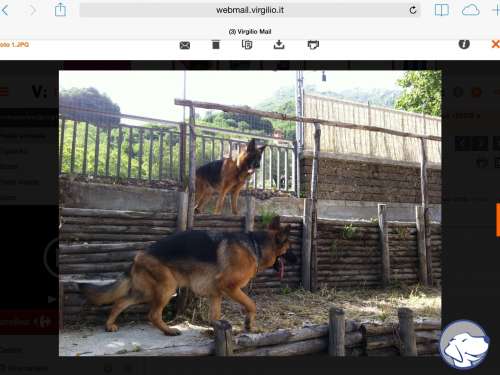Show iCloud tabs via the cloud icon
500x375 pixels.
[471, 10]
